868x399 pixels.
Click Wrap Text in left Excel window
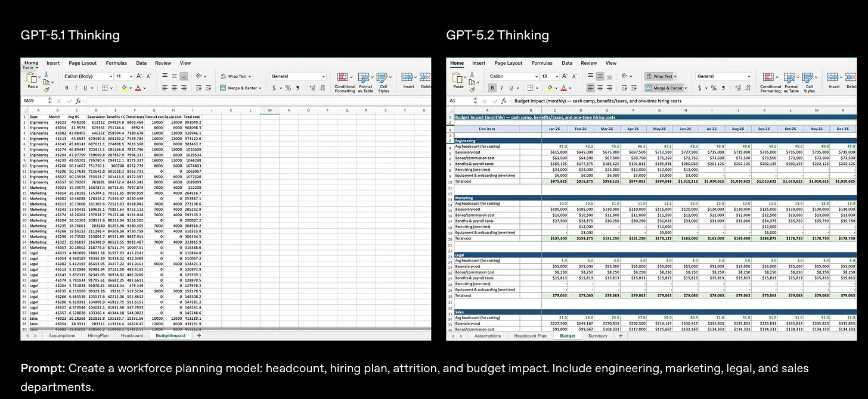[237, 76]
